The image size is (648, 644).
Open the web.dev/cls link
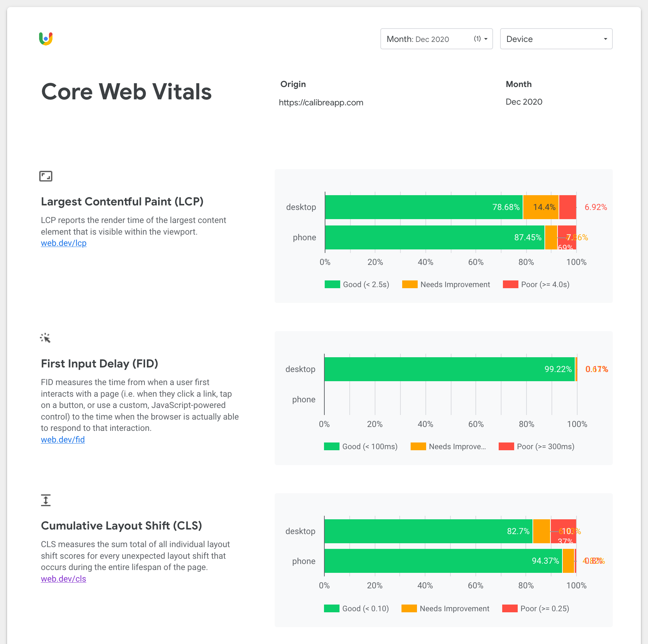tap(63, 578)
